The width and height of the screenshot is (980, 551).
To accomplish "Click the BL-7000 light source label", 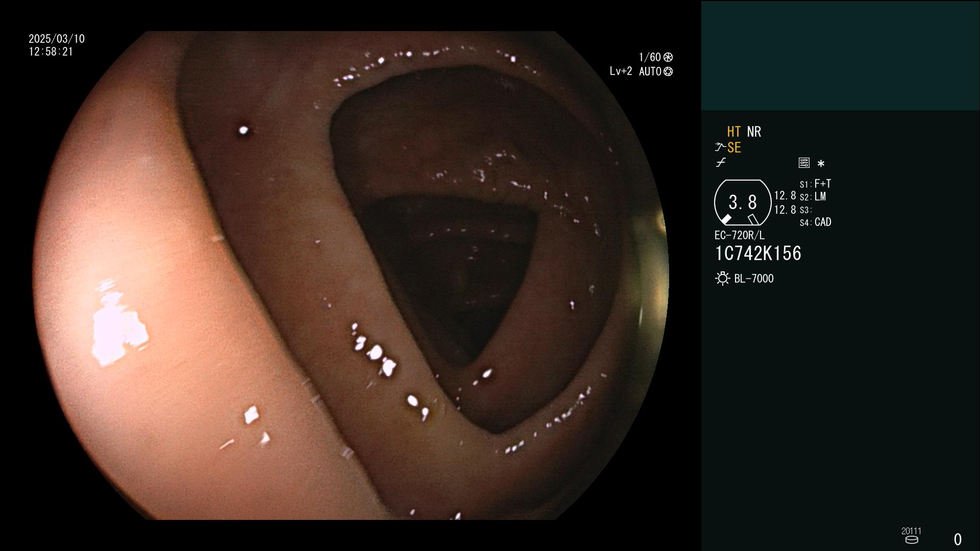I will coord(754,279).
